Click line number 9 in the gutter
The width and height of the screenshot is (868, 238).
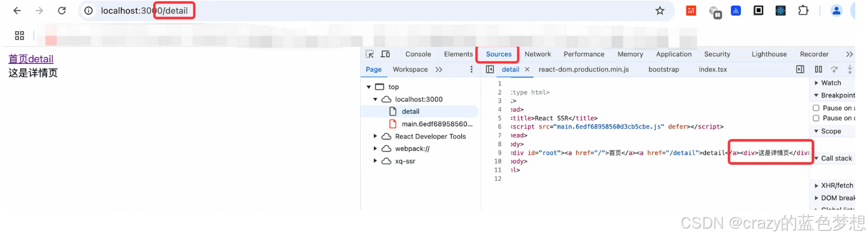tap(499, 153)
